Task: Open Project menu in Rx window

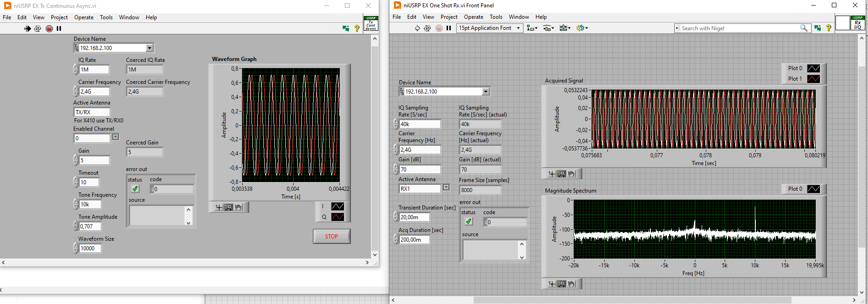Action: (449, 17)
